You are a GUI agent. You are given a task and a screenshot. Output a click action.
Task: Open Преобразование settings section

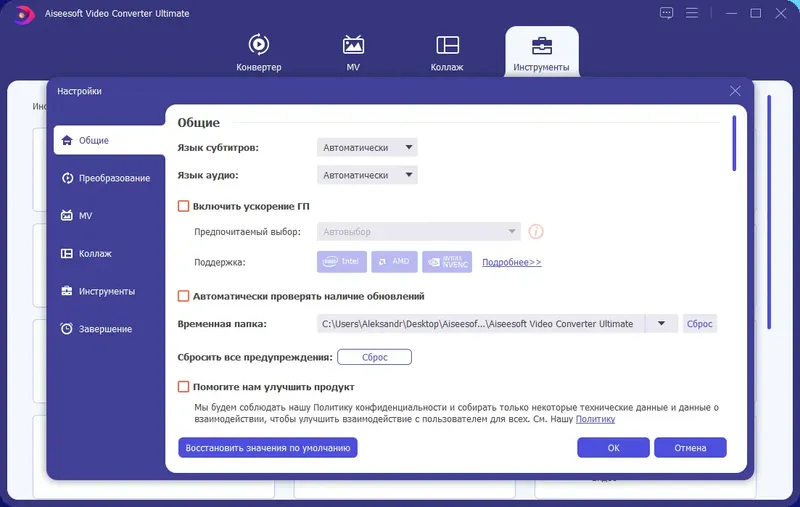(106, 178)
